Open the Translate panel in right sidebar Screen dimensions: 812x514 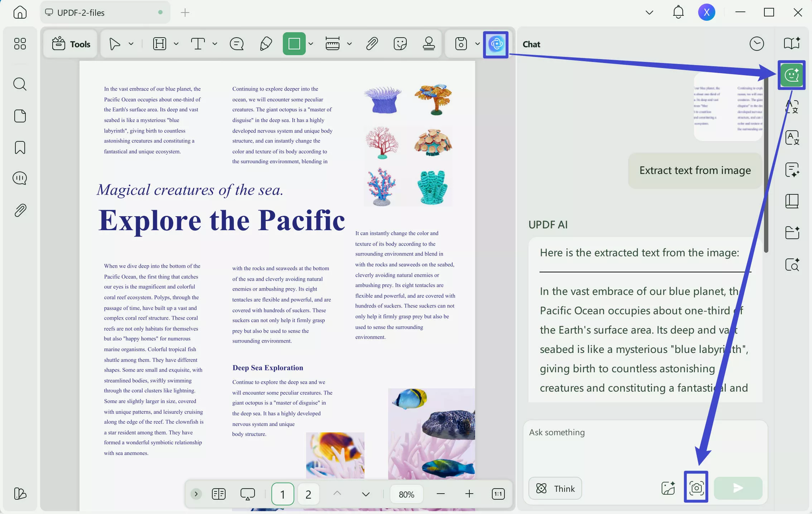(792, 137)
